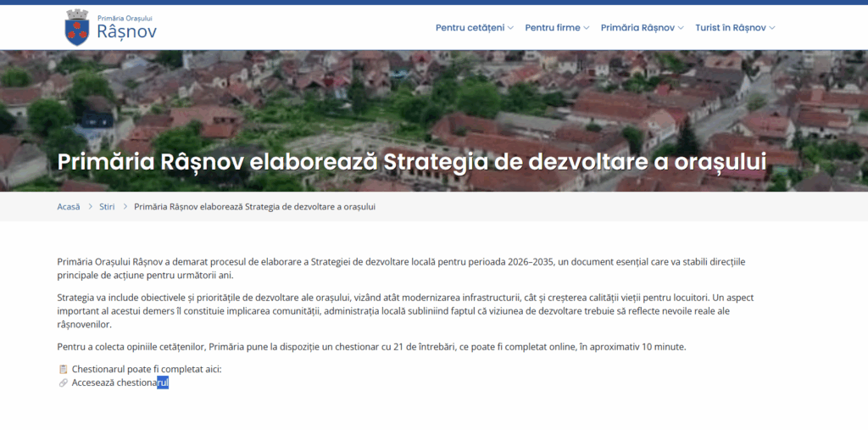Screen dimensions: 868x430
Task: Click the current page title in the breadcrumb
Action: pos(254,206)
